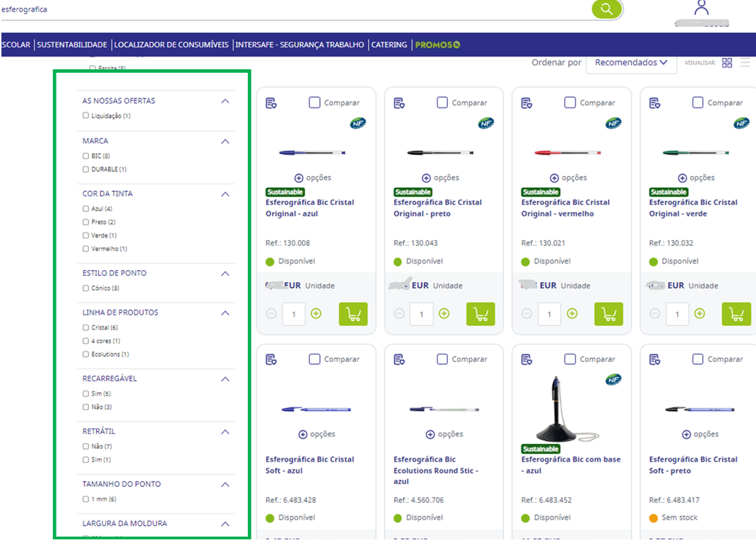Select Vermelho ink color filter

85,249
